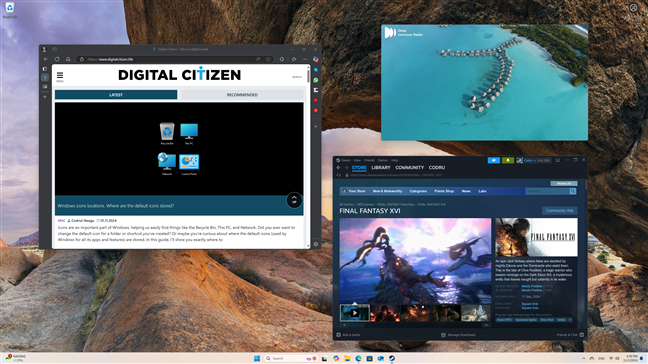
Task: Select COMMUNITY tab in Steam
Action: (x=410, y=167)
